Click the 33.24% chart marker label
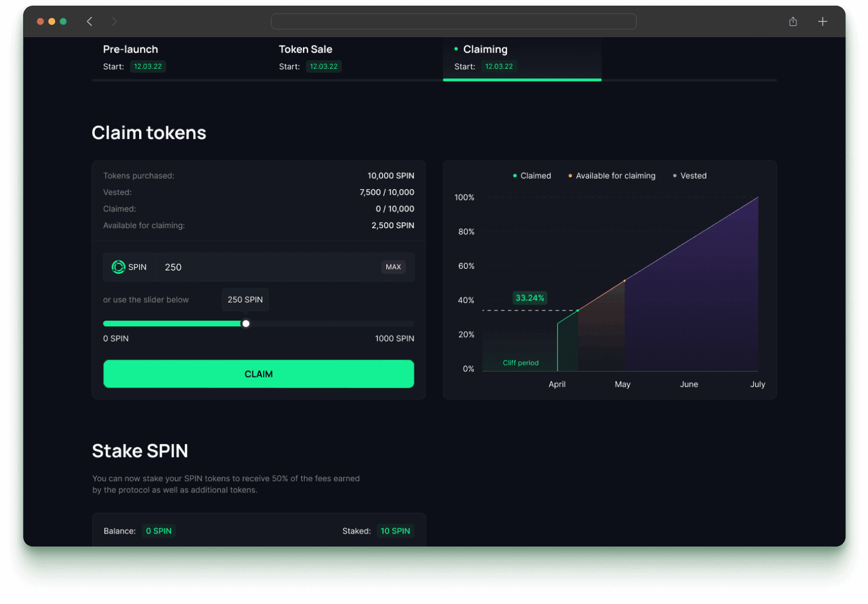Screen dimensions: 868x604 [x=530, y=298]
